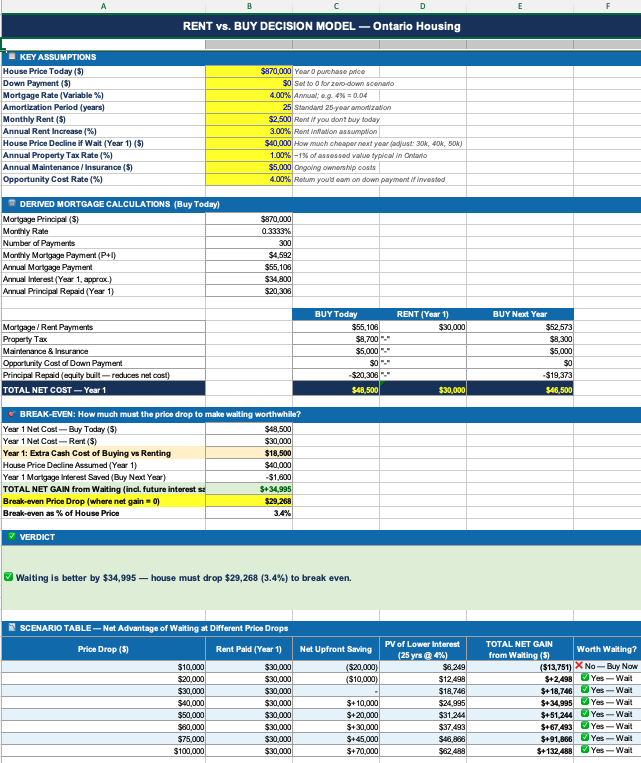Select column B header
This screenshot has height=763, width=641.
249,6
